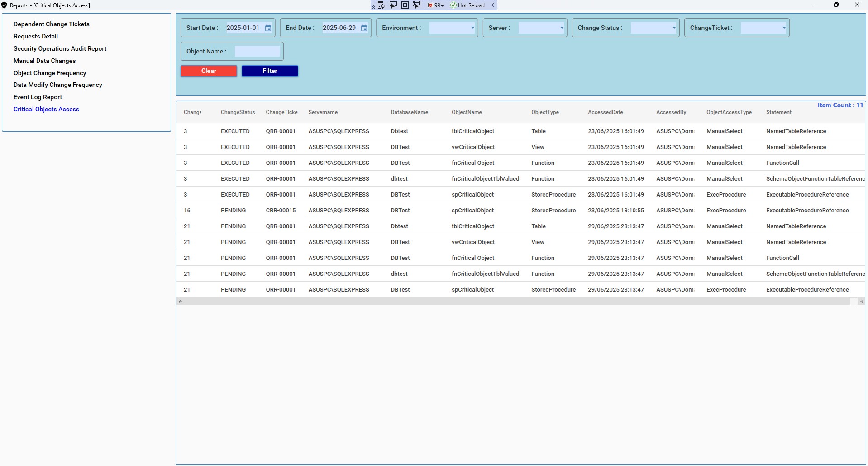The height and width of the screenshot is (466, 868).
Task: Toggle Display Layout Adorners icon
Action: [x=405, y=5]
